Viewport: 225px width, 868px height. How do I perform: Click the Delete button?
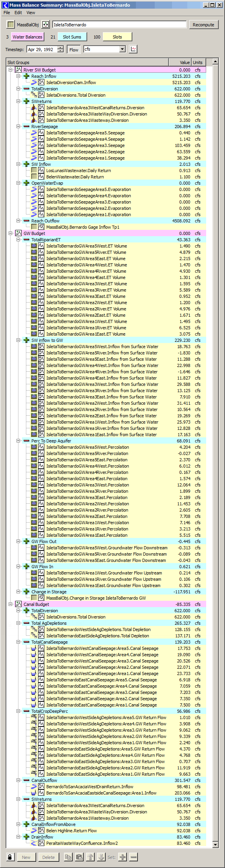coord(49,857)
